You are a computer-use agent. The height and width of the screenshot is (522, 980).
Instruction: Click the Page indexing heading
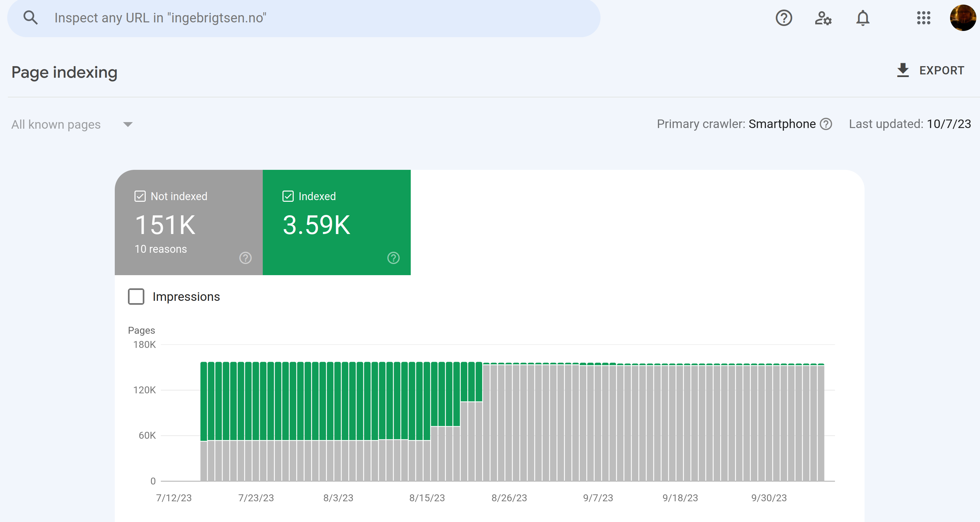[64, 72]
